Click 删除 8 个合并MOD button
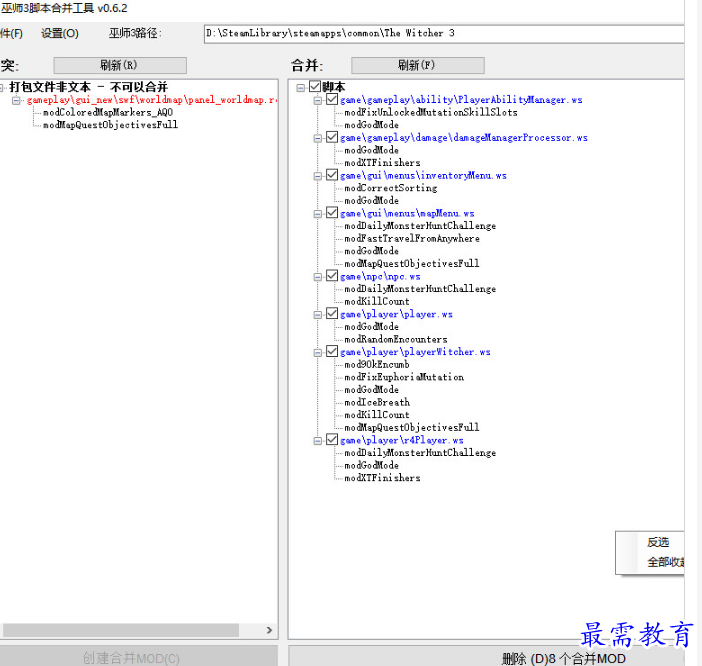This screenshot has width=702, height=666. pyautogui.click(x=486, y=657)
